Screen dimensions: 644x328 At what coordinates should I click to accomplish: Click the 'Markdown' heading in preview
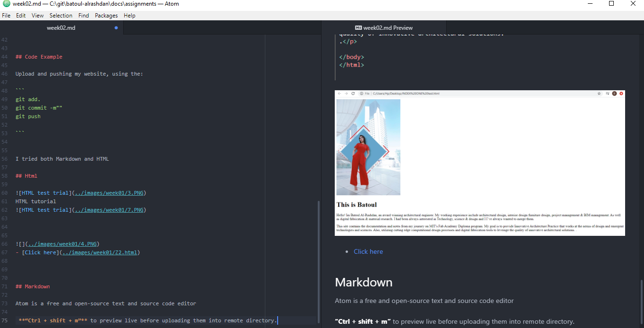[x=364, y=282]
